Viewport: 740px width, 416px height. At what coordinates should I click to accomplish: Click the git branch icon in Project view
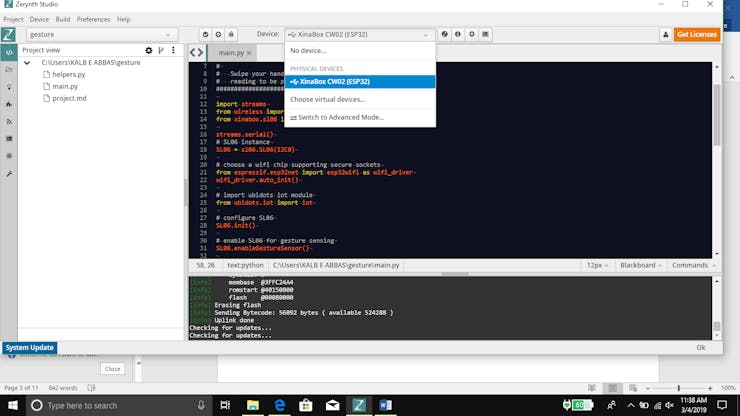161,50
